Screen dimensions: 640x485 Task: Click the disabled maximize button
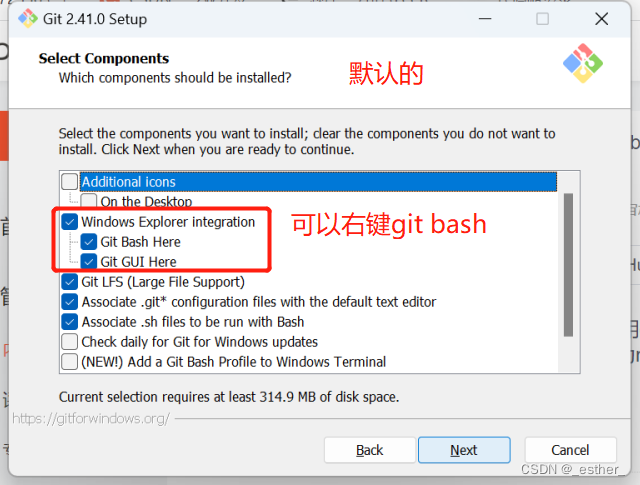click(542, 19)
